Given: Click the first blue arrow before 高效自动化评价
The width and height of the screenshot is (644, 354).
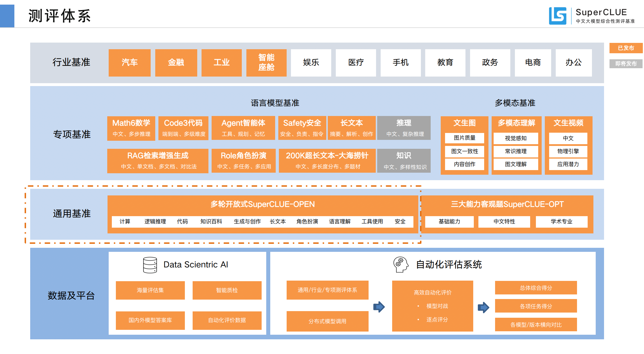Looking at the screenshot, I should (379, 307).
